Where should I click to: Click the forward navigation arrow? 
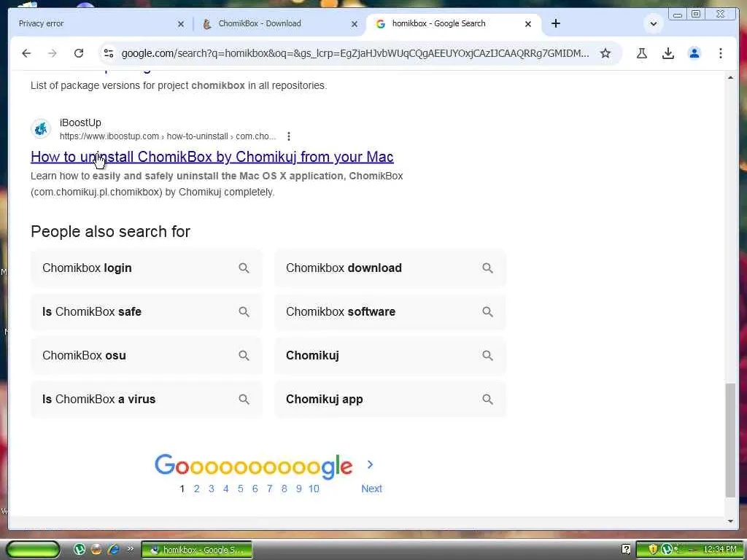click(53, 53)
